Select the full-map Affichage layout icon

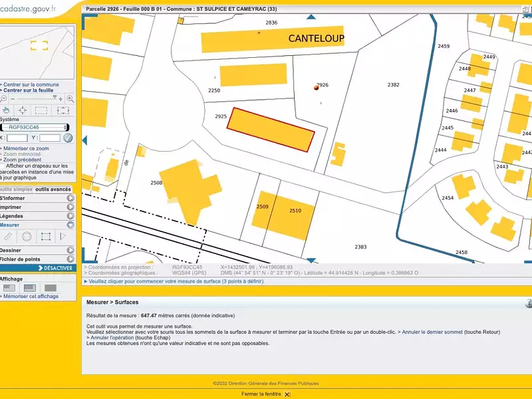(51, 288)
